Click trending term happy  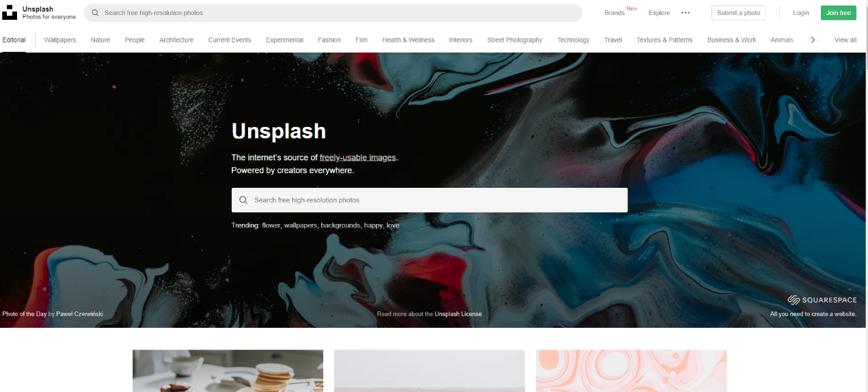tap(373, 225)
